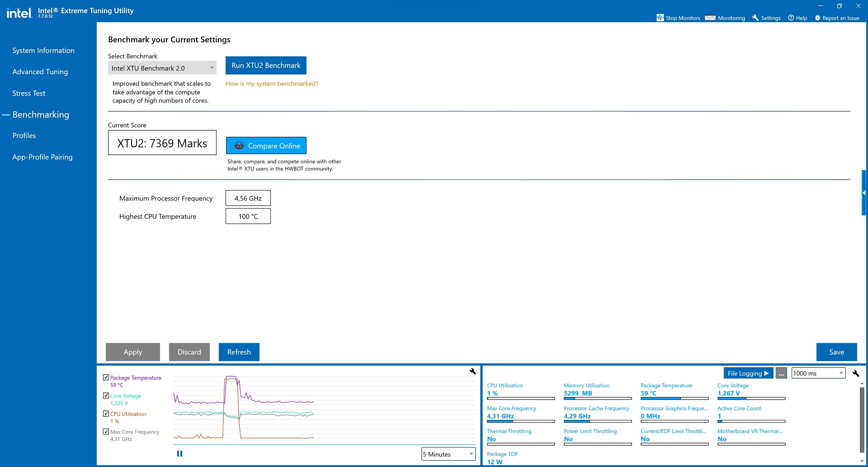Select Benchmarking in the sidebar
868x467 pixels.
tap(41, 114)
